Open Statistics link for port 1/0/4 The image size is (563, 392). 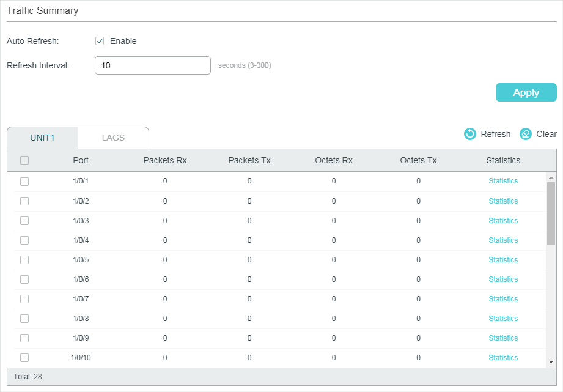(x=503, y=240)
